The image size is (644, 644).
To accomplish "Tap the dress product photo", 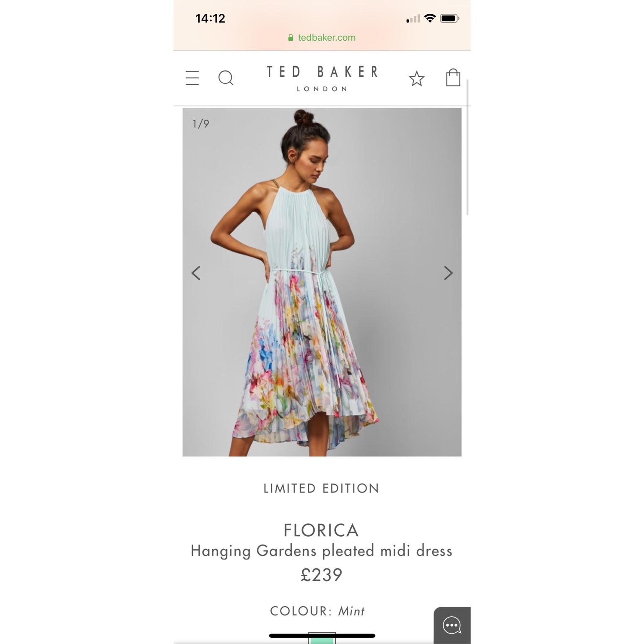I will click(x=322, y=282).
